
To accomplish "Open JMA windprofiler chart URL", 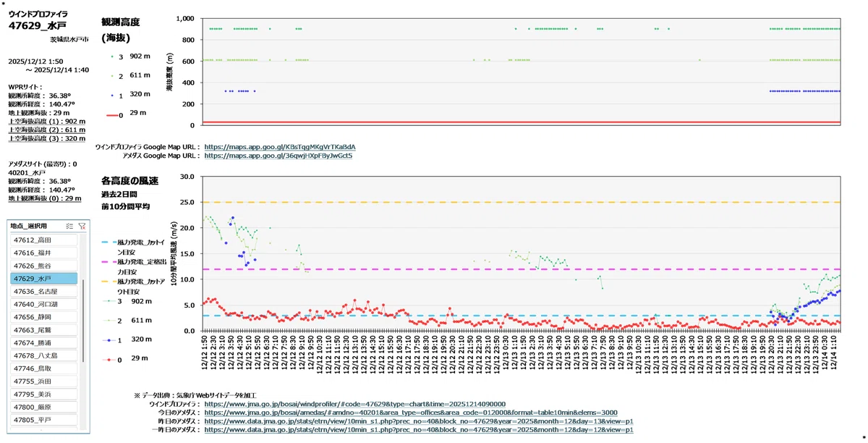I will pyautogui.click(x=355, y=405).
